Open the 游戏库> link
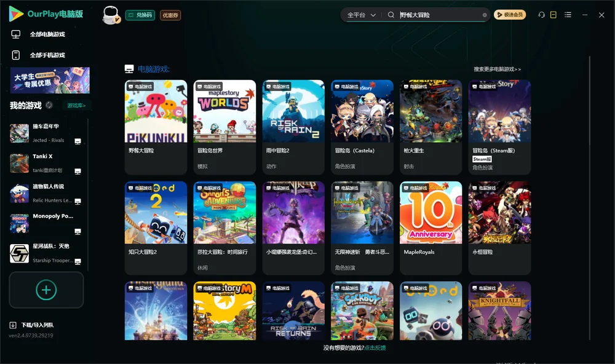The width and height of the screenshot is (615, 364). tap(76, 106)
